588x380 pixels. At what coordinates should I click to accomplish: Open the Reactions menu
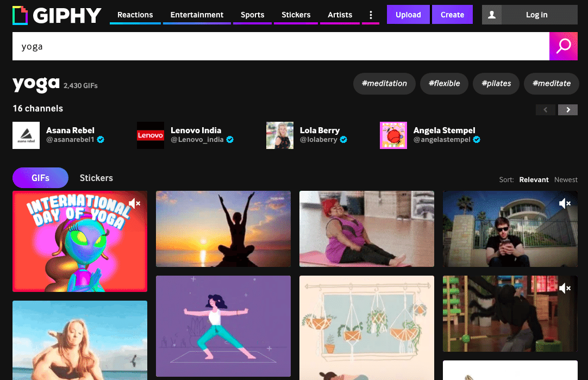pyautogui.click(x=135, y=15)
